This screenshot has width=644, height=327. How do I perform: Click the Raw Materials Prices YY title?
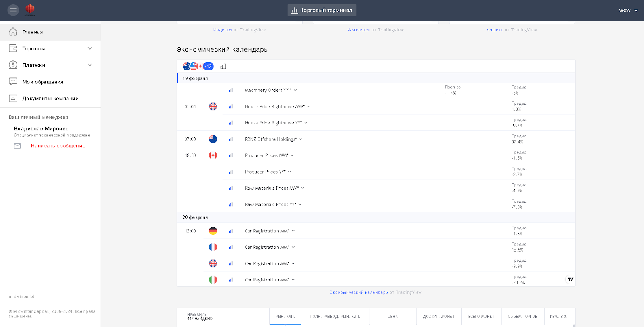click(x=270, y=205)
